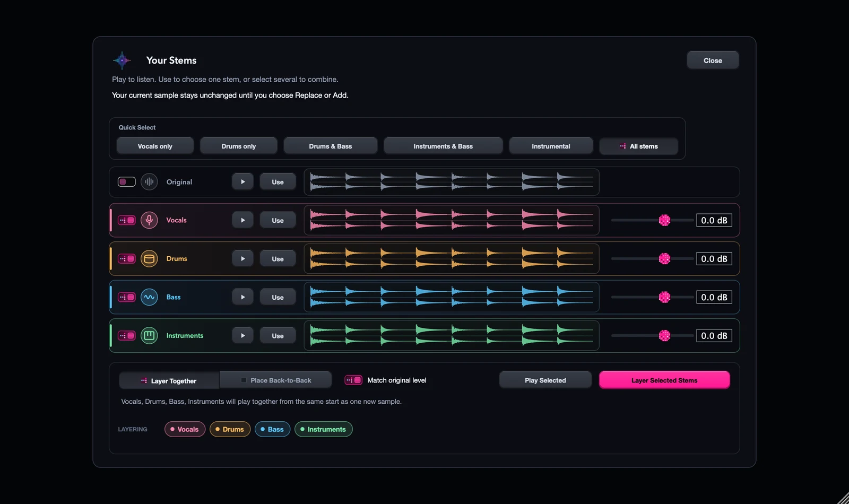The image size is (849, 504).
Task: Click the Bass volume slider knob
Action: point(664,297)
